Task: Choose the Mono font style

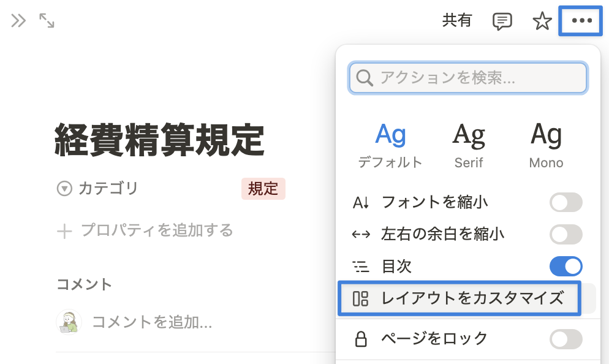Action: point(546,146)
